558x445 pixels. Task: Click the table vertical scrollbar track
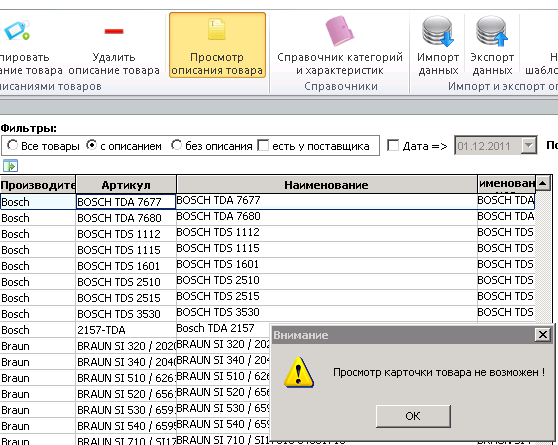[x=543, y=256]
